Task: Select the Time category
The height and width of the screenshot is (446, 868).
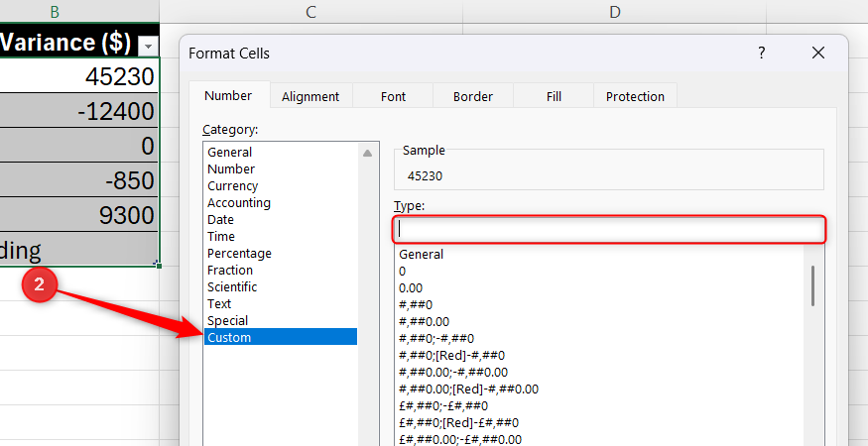Action: pyautogui.click(x=280, y=237)
